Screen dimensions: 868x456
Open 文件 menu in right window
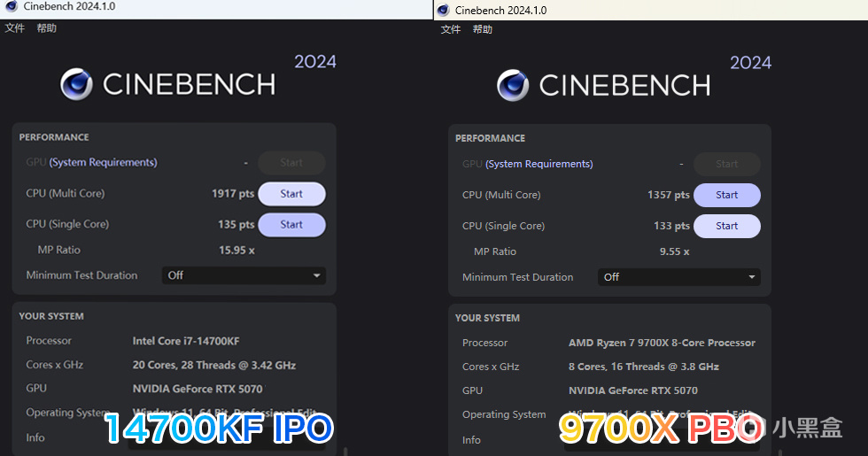pos(451,29)
